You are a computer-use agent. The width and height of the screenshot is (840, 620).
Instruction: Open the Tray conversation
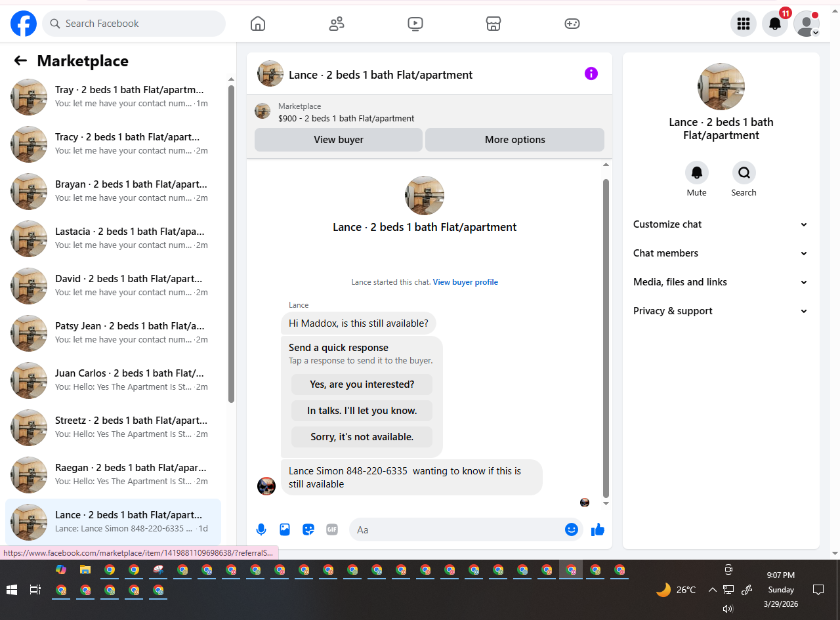tap(113, 97)
